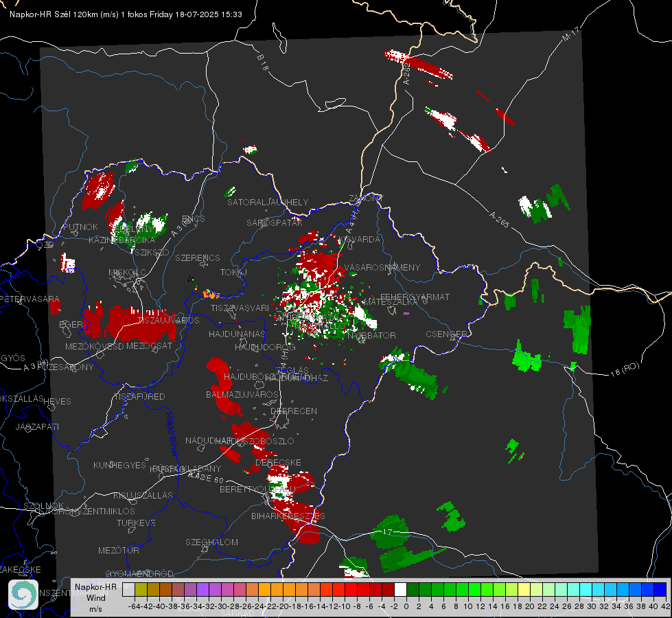Screen dimensions: 672x618
Task: Pick the bright green swatch between 10 and 12
Action: (x=474, y=589)
